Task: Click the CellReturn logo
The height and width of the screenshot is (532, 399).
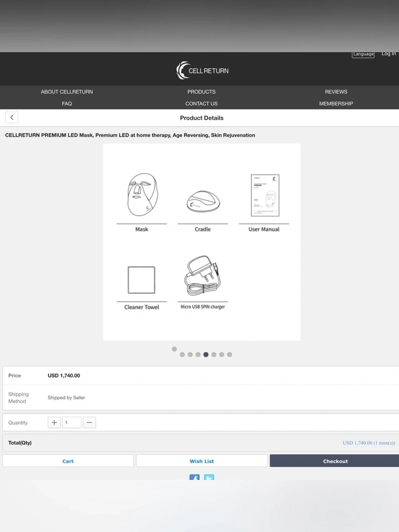Action: click(202, 70)
